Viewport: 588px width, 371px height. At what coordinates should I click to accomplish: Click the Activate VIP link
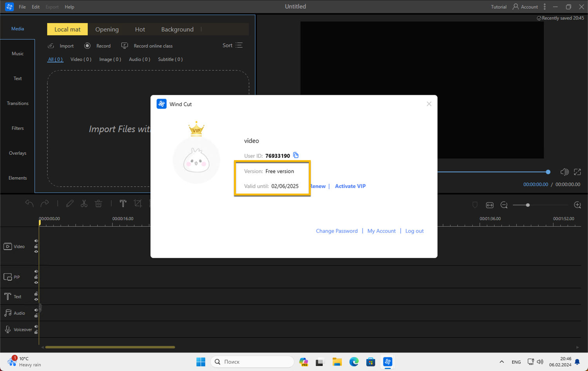(x=350, y=186)
